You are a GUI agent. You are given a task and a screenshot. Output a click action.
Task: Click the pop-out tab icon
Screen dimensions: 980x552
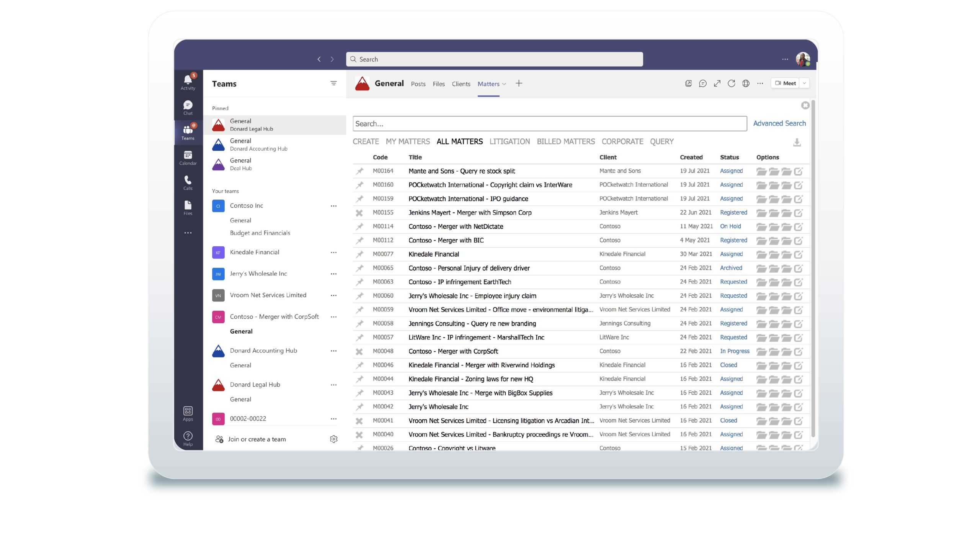point(688,83)
